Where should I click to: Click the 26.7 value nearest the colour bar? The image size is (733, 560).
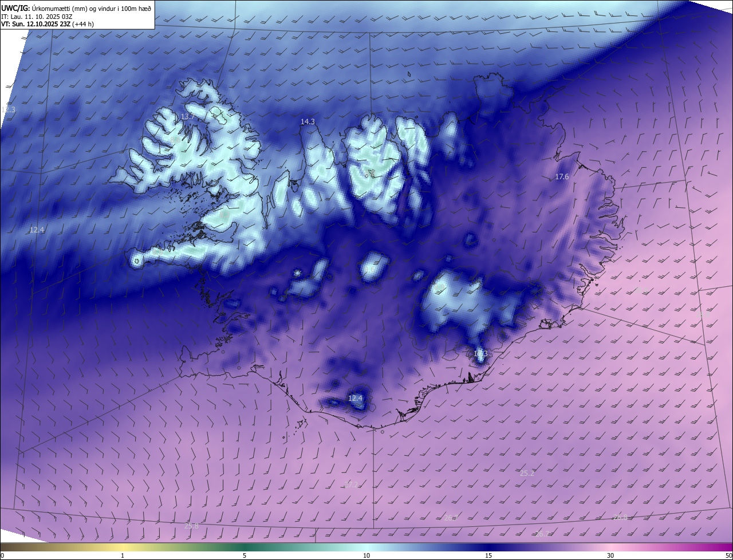point(542,534)
